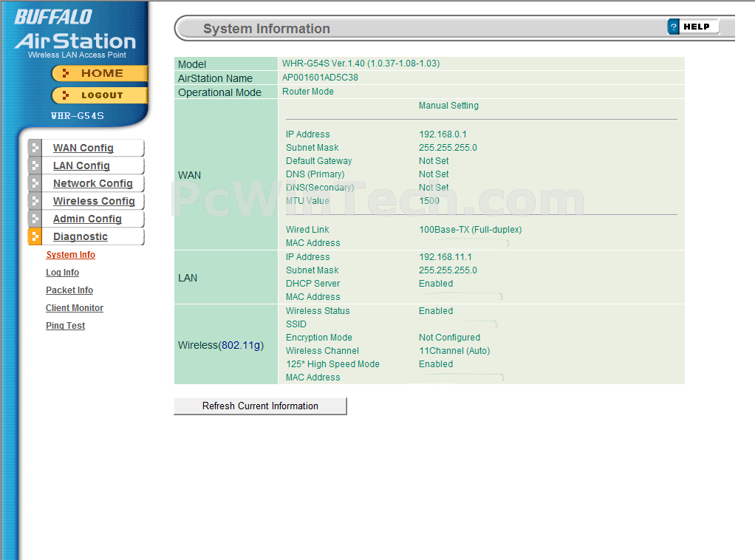This screenshot has width=755, height=560.
Task: Open the Client Monitor page
Action: (x=74, y=308)
